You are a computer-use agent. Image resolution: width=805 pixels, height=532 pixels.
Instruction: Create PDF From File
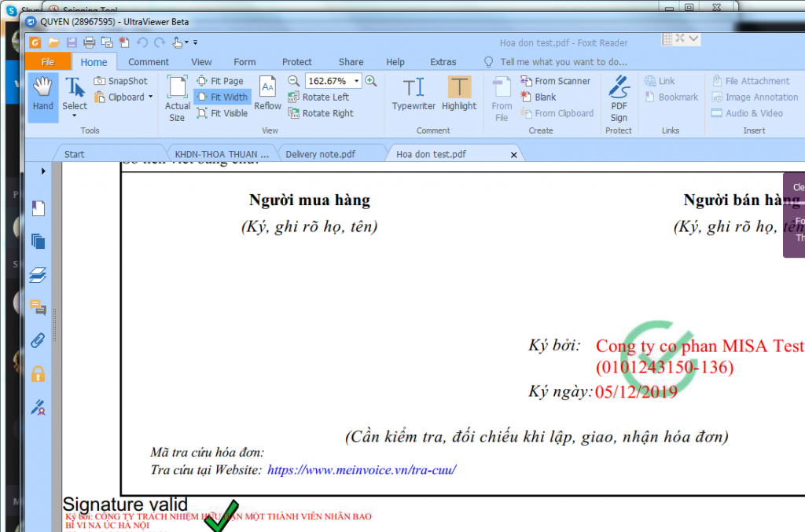pyautogui.click(x=502, y=98)
